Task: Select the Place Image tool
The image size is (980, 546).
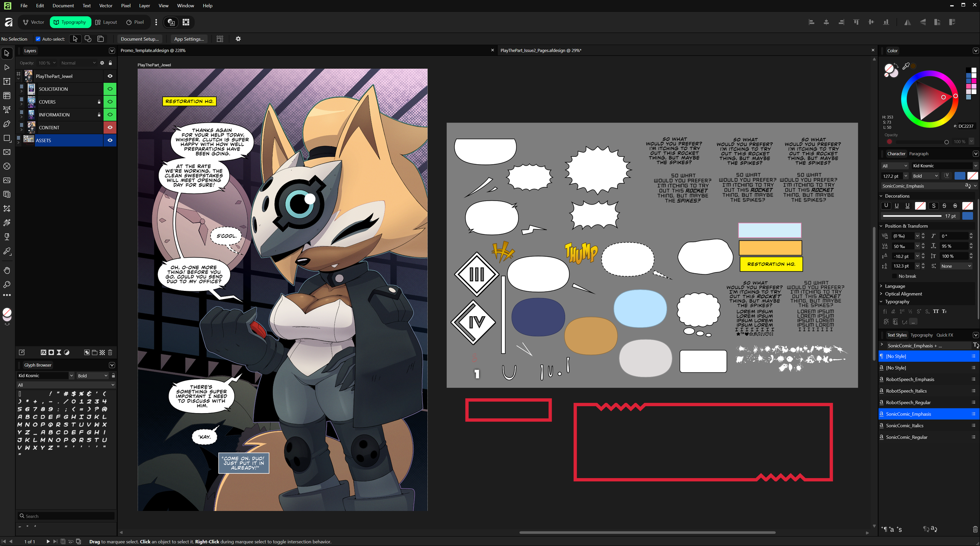Action: 7,180
